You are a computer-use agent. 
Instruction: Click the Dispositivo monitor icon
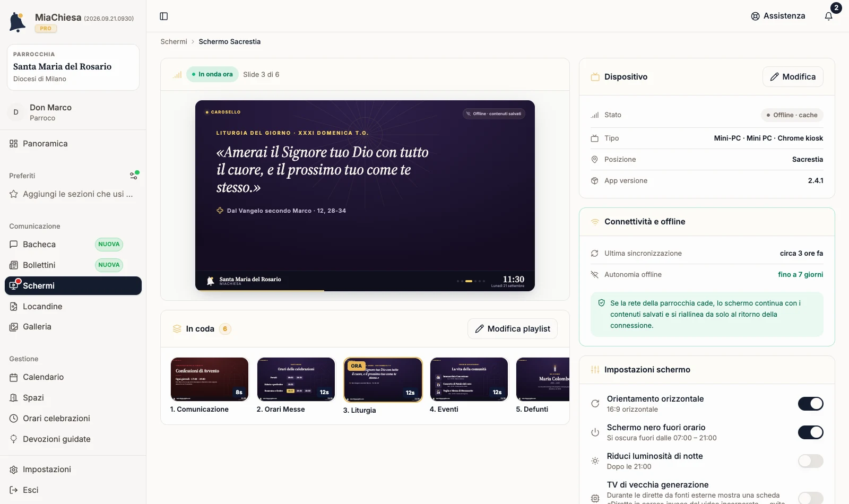(x=595, y=77)
